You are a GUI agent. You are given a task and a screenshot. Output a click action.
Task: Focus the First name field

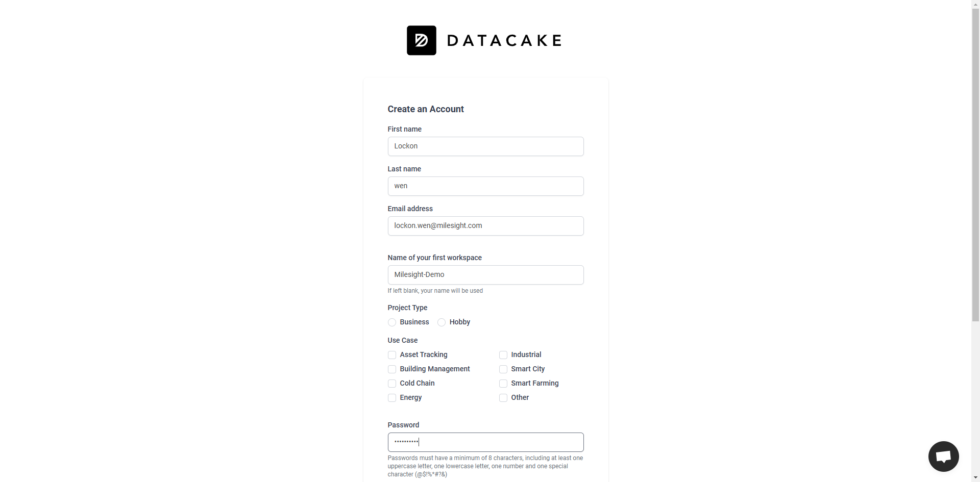(x=485, y=146)
